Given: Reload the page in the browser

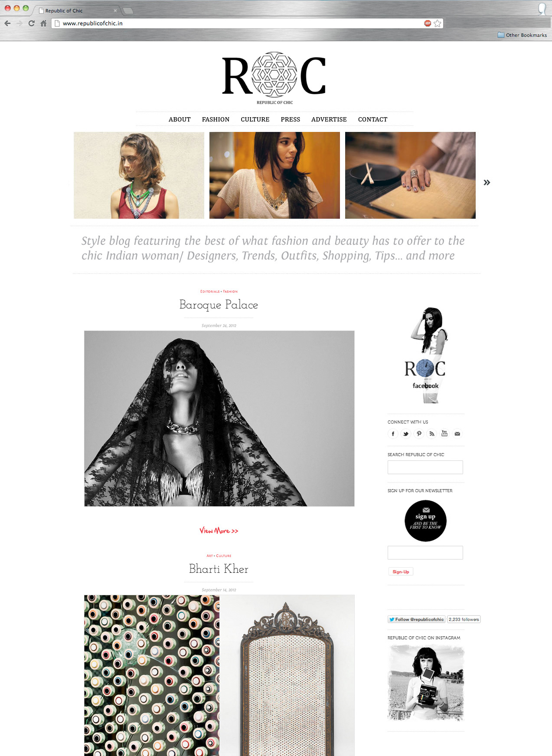Looking at the screenshot, I should point(31,23).
